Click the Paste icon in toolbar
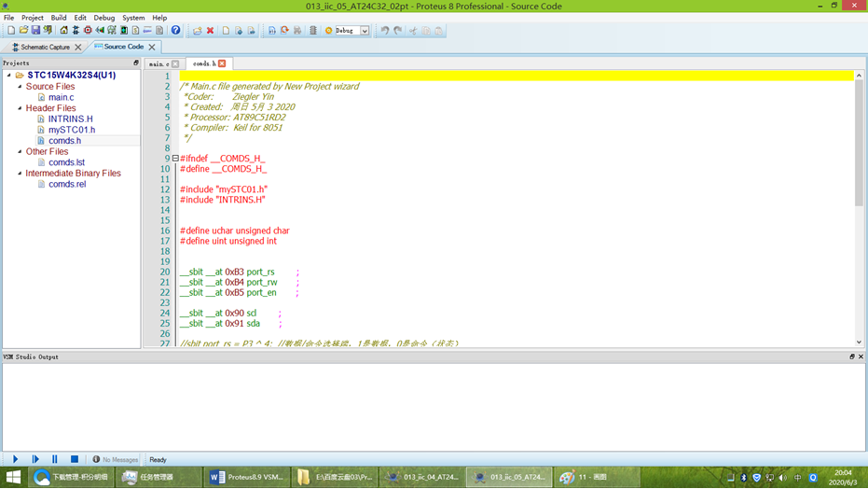Image resolution: width=868 pixels, height=489 pixels. tap(438, 31)
